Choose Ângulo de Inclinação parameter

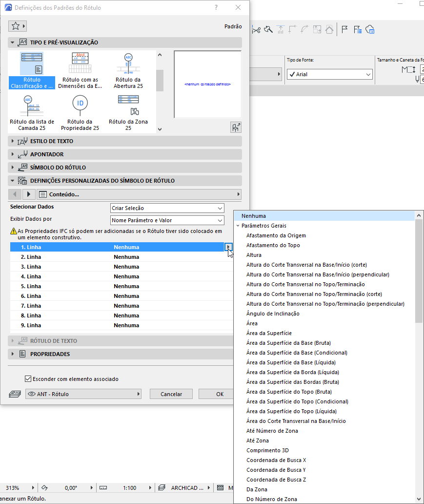coord(273,314)
